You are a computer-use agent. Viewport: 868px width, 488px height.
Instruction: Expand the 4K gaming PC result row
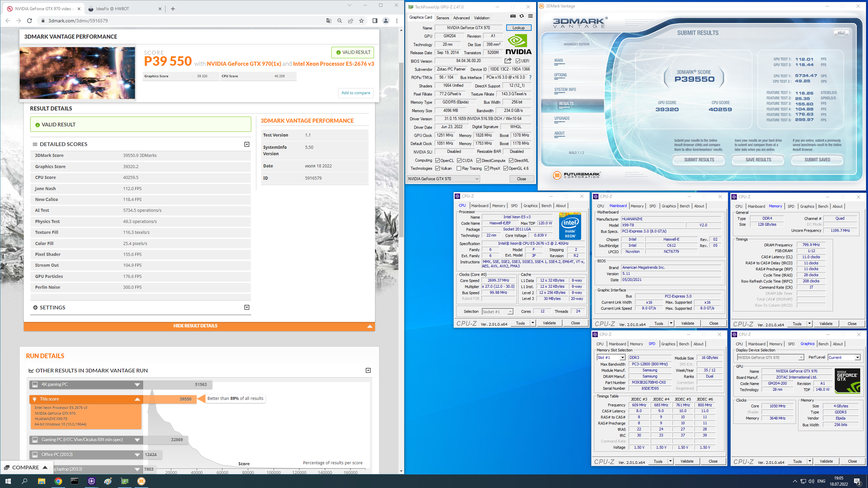point(137,385)
